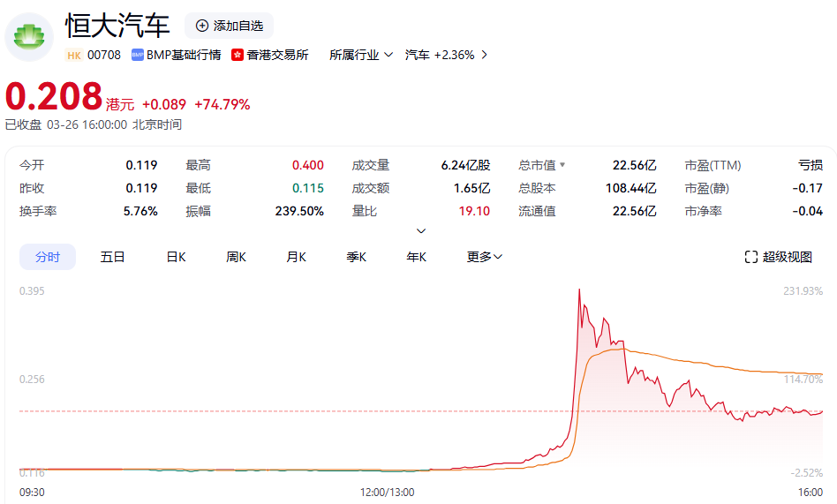Click the +0.089 change value

click(164, 104)
